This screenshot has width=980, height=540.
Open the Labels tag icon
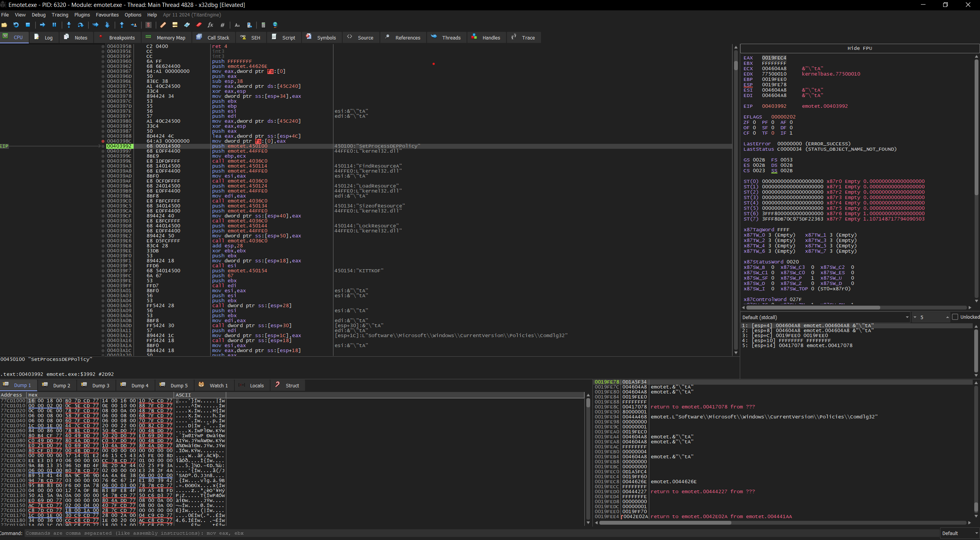coord(187,25)
